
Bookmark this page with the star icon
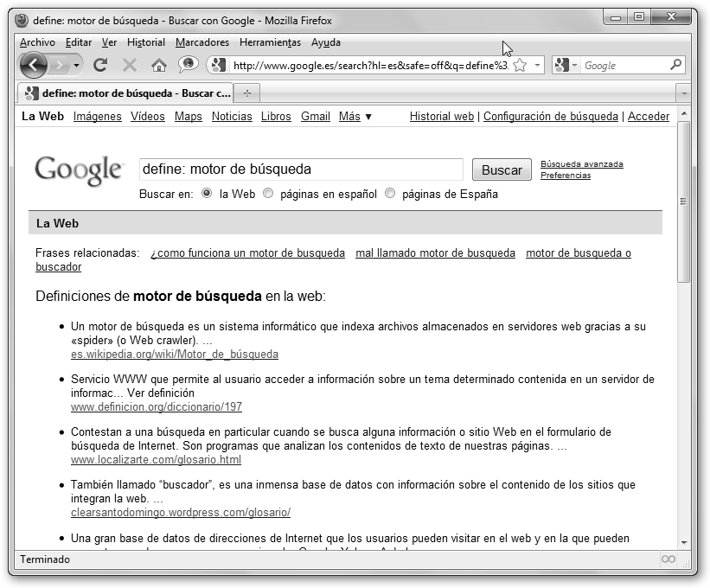point(520,66)
